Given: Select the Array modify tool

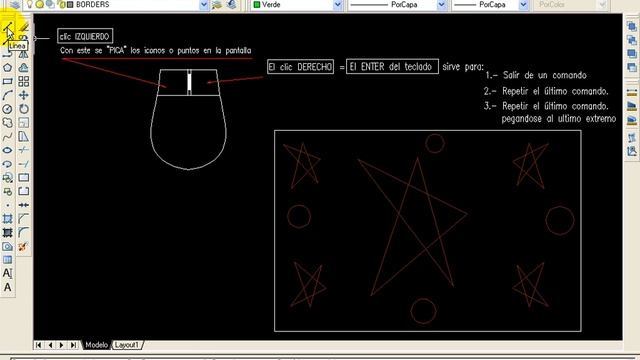Looking at the screenshot, I should tap(24, 82).
